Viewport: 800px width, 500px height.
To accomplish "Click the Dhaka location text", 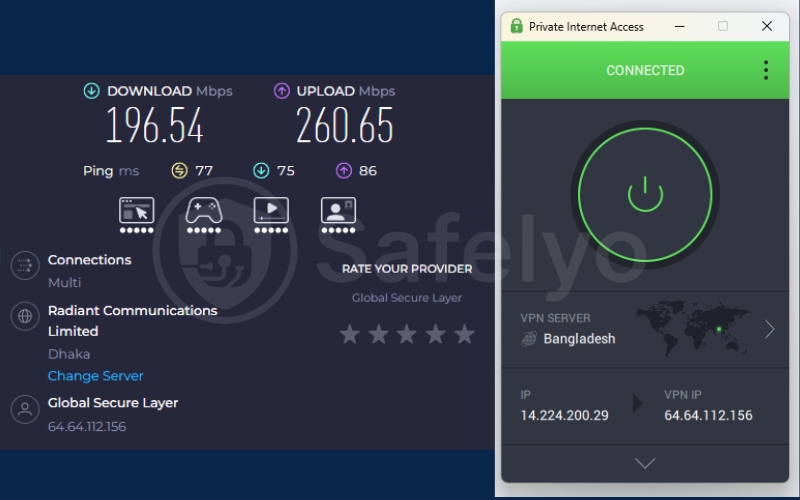I will [69, 354].
